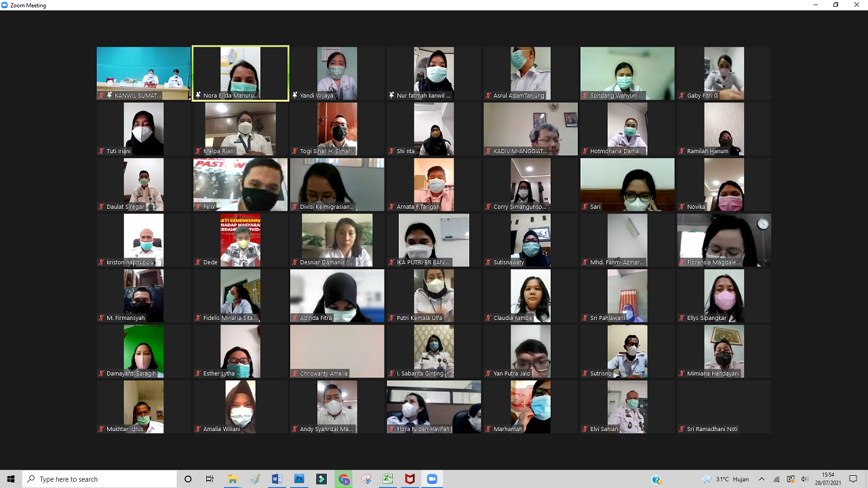Screen dimensions: 868x488
Task: Open Photoshop from the taskbar
Action: tap(299, 479)
